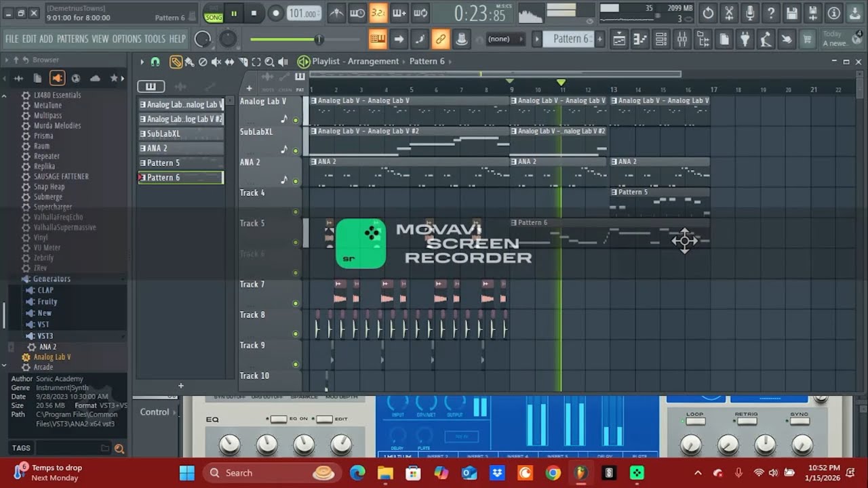Switch to SONG mode button

pos(214,18)
